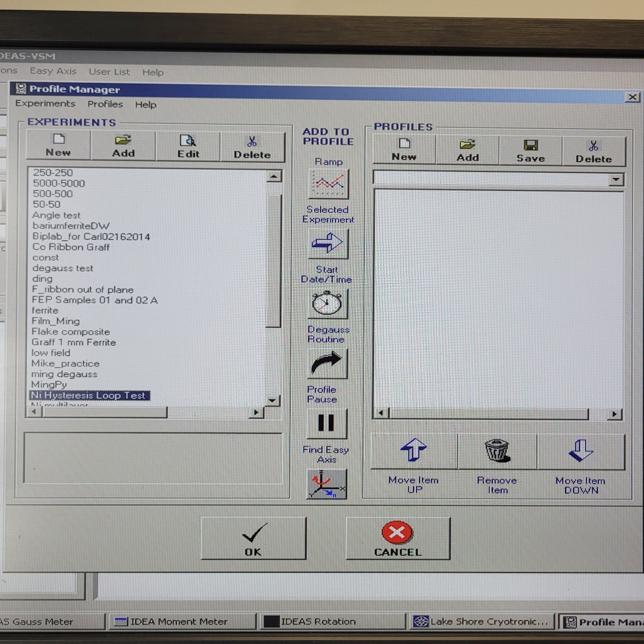
Task: Select the Angle test experiment
Action: click(56, 215)
